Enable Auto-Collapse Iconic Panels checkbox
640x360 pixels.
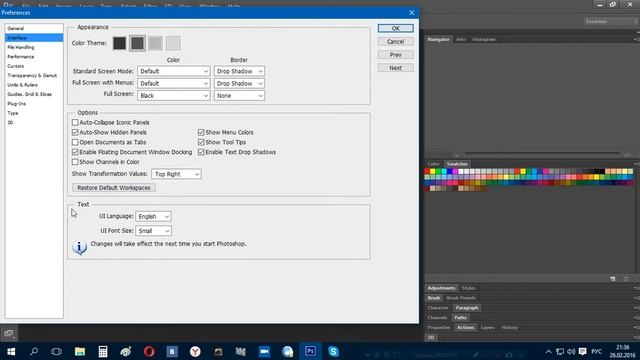click(75, 122)
